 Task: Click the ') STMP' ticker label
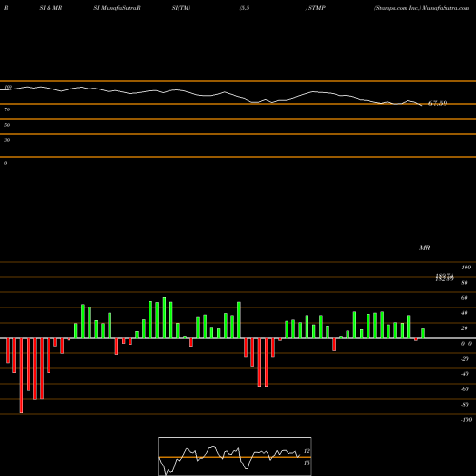[x=315, y=8]
